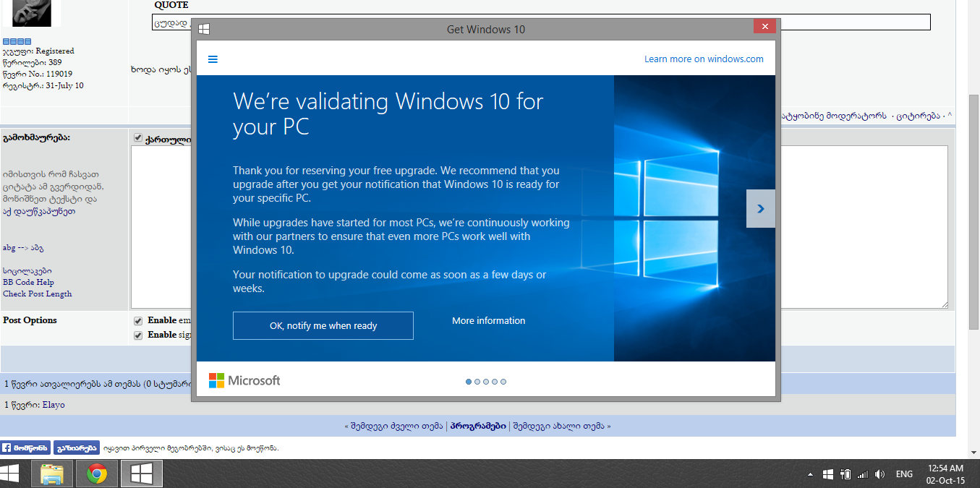Open network signal icon in tray

coord(862,474)
